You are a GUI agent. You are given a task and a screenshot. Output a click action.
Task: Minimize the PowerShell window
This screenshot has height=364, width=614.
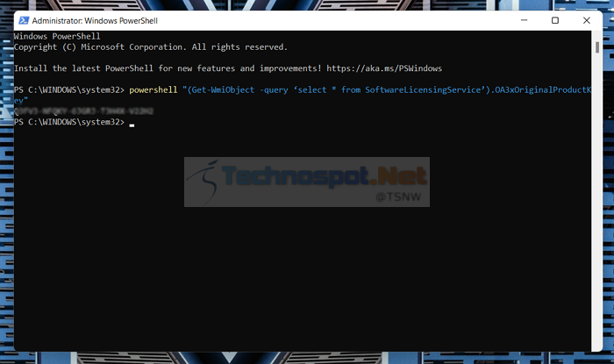(524, 20)
